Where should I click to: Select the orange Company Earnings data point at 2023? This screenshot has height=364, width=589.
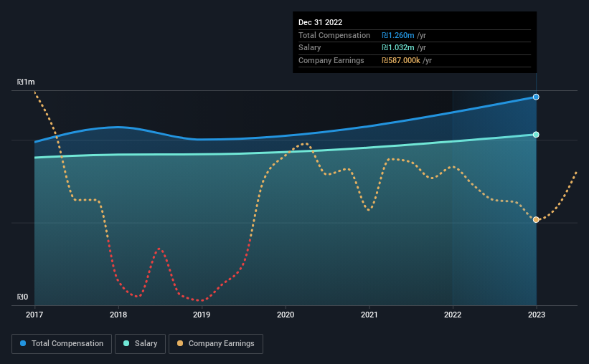pyautogui.click(x=536, y=219)
